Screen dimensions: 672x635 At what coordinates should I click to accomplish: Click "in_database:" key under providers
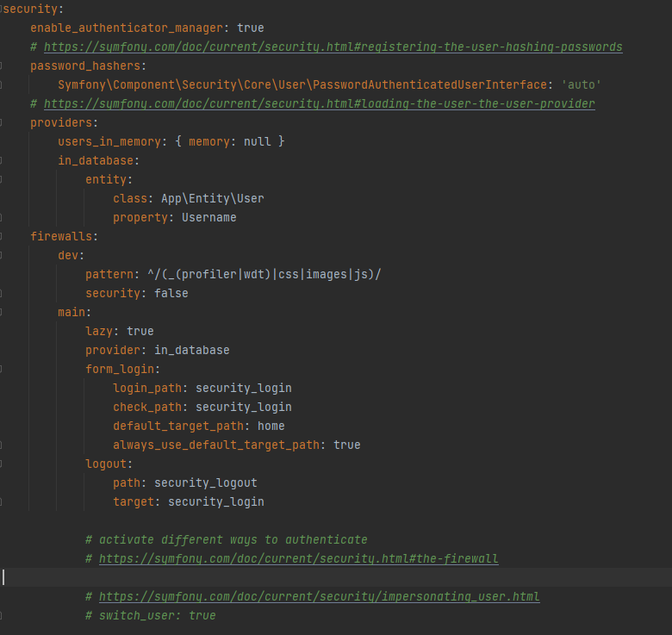pyautogui.click(x=98, y=160)
